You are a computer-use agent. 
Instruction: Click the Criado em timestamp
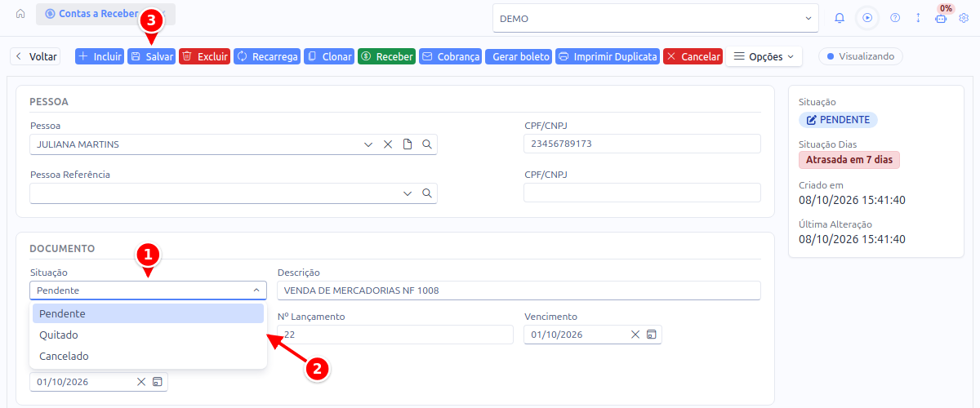click(852, 200)
